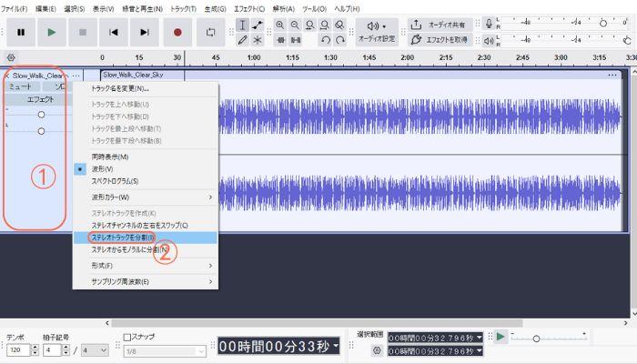Click the Zoom In magnifier icon

(280, 25)
